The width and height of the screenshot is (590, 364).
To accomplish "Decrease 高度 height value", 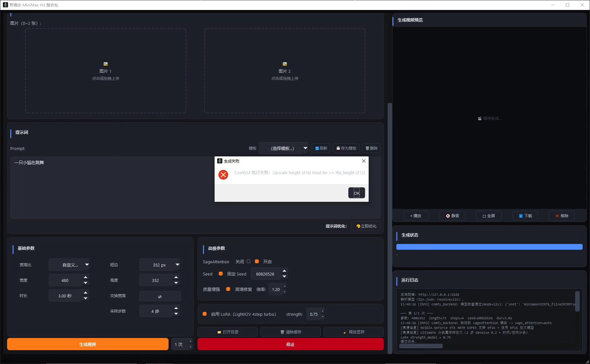I will (x=176, y=283).
